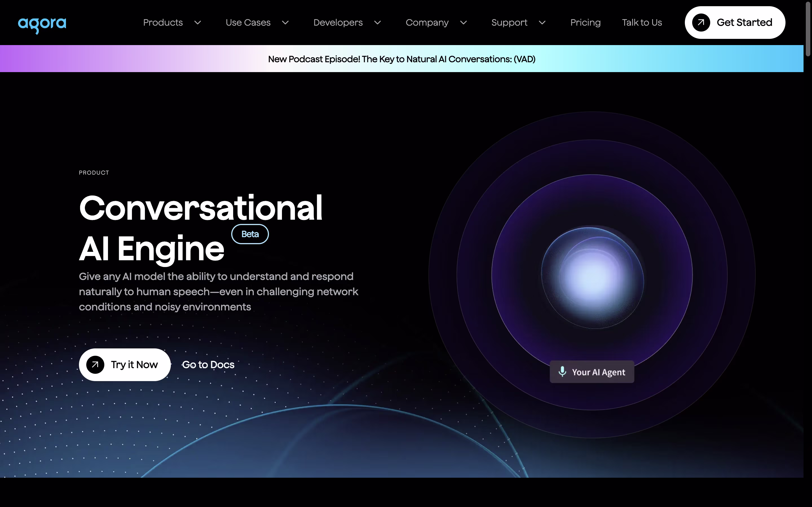Viewport: 812px width, 507px height.
Task: Expand the Company chevron
Action: [464, 23]
